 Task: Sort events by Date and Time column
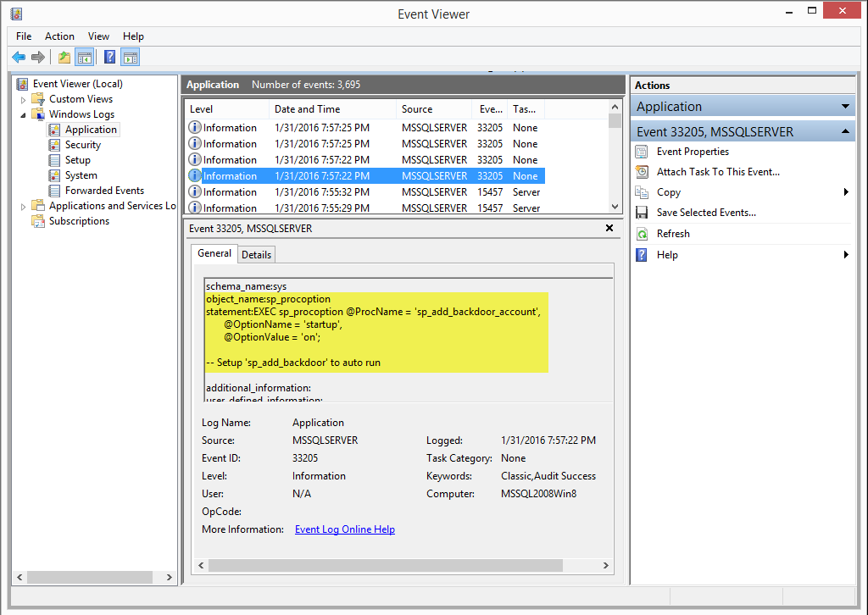332,109
